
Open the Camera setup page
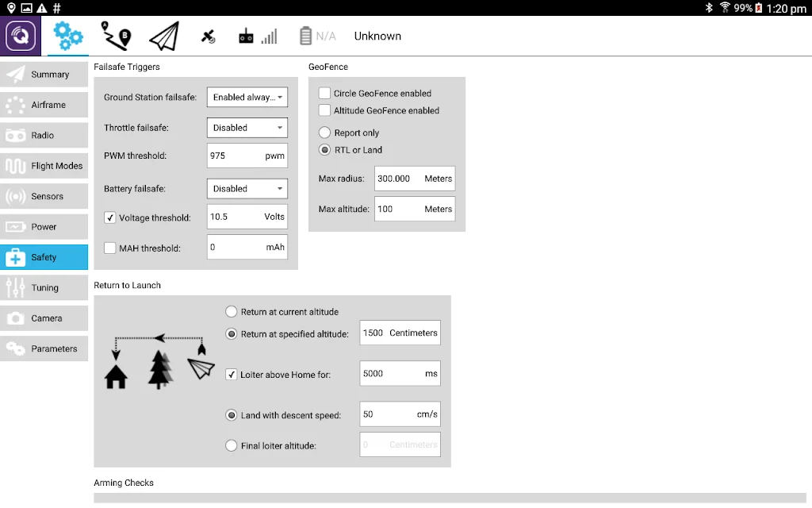pyautogui.click(x=44, y=318)
